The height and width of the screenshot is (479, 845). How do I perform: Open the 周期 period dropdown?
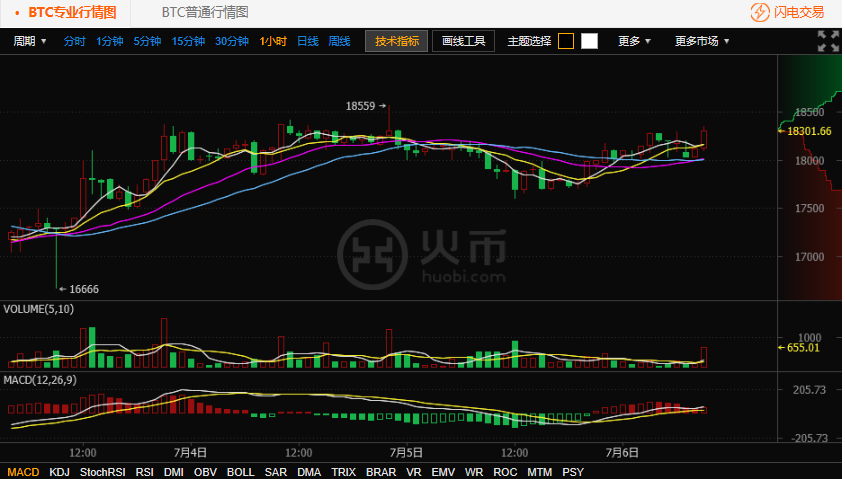pyautogui.click(x=29, y=41)
